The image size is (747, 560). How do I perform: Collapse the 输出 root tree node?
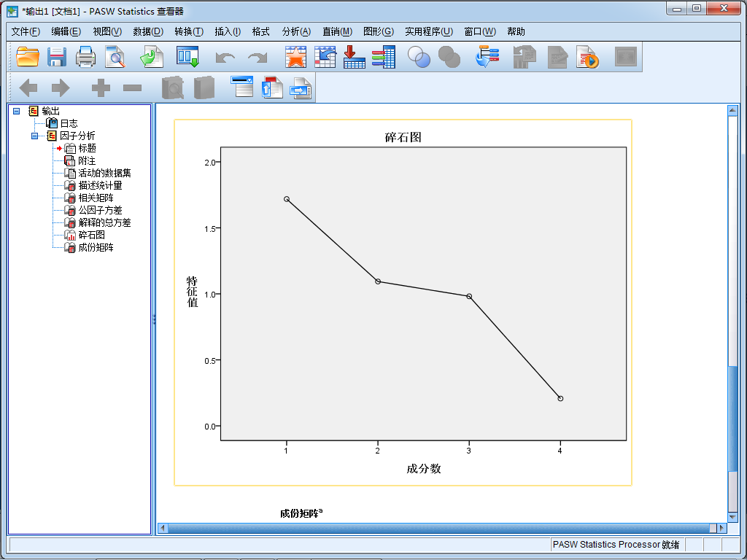[17, 111]
